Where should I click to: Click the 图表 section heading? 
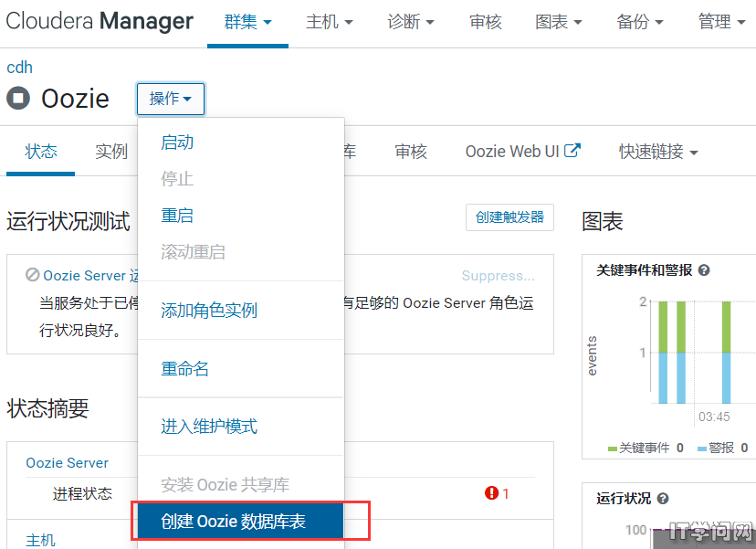603,222
